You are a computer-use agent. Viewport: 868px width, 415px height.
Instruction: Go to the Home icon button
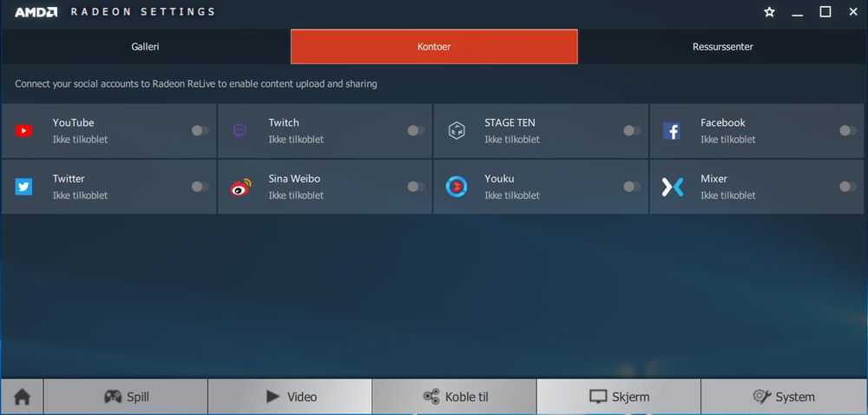click(23, 397)
